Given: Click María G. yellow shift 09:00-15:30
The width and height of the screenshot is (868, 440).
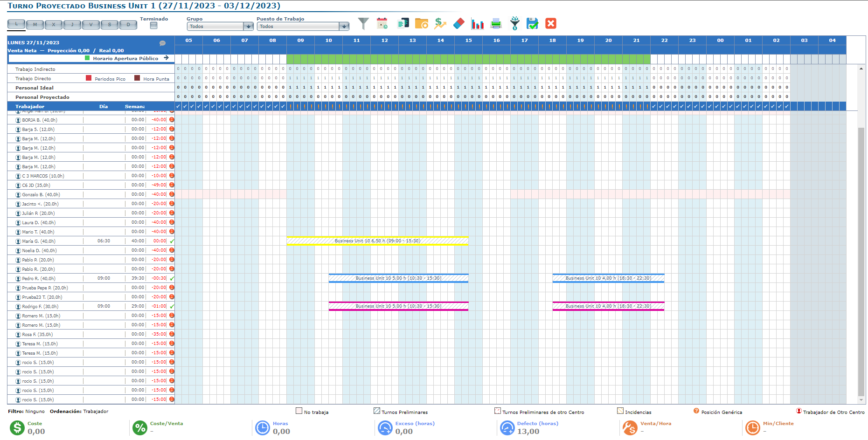Looking at the screenshot, I should [x=377, y=241].
